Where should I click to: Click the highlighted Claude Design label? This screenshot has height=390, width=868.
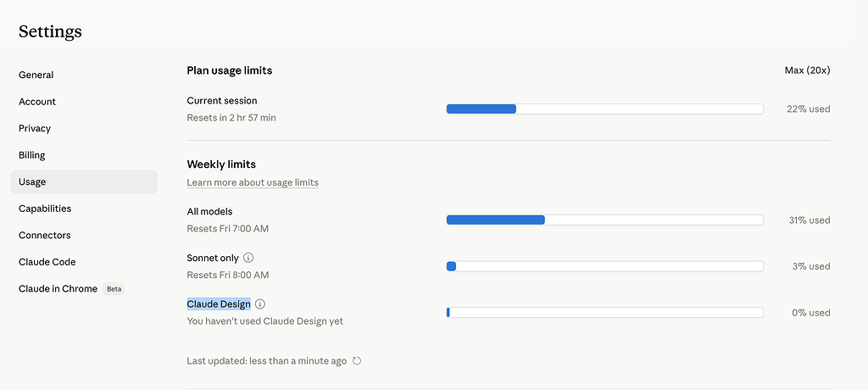[219, 304]
